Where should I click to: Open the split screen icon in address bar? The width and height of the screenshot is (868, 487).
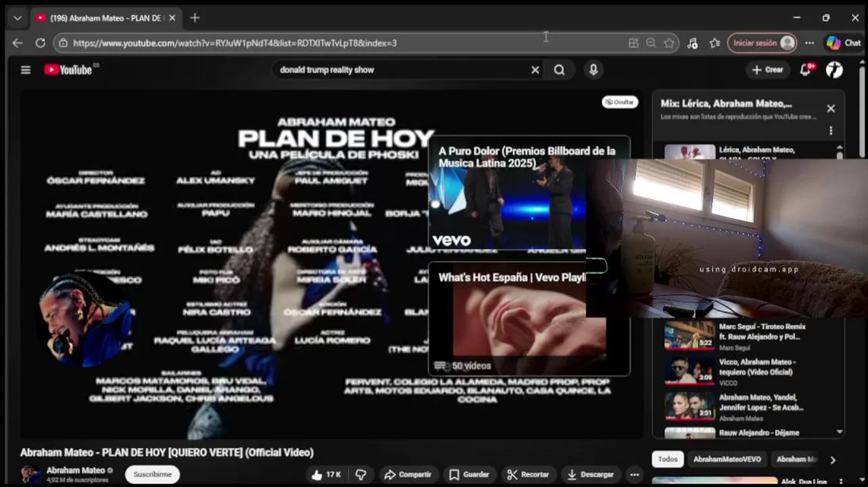tap(633, 43)
